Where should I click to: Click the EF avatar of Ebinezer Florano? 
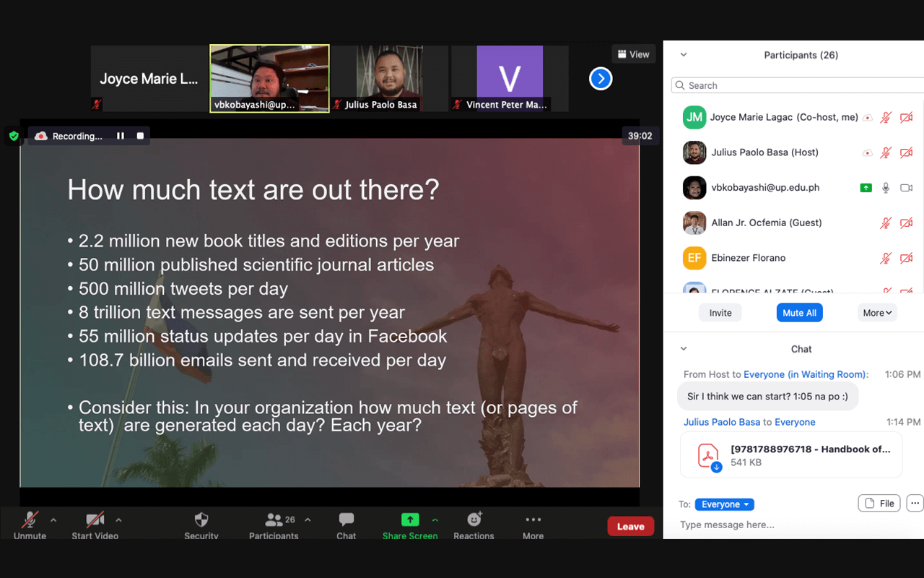point(694,258)
